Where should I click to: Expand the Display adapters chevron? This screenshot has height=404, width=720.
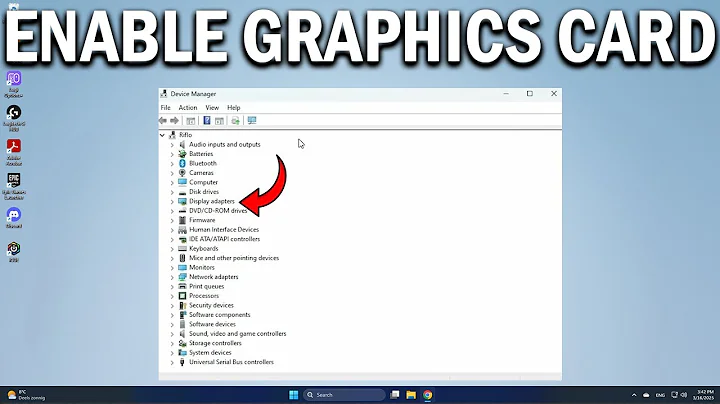pyautogui.click(x=172, y=202)
